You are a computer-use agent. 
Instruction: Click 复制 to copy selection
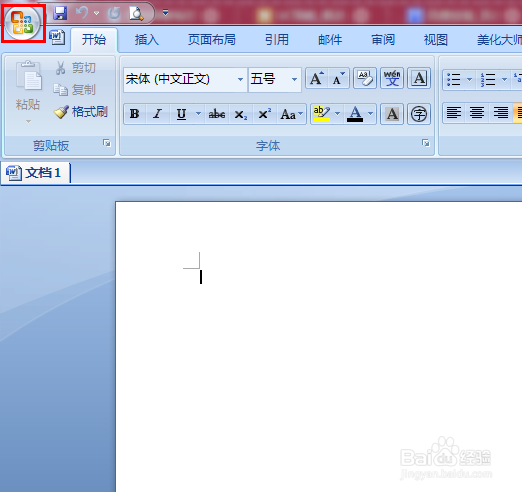(x=75, y=90)
